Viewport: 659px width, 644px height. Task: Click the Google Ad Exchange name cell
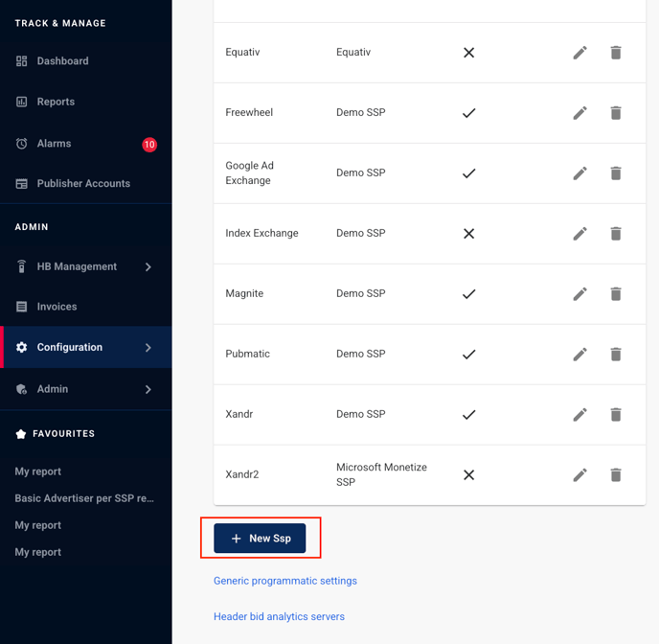(x=250, y=172)
